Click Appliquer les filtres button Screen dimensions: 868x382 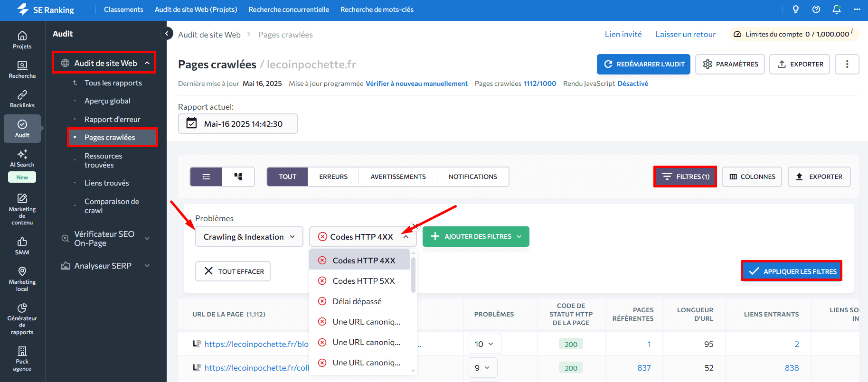(x=792, y=271)
